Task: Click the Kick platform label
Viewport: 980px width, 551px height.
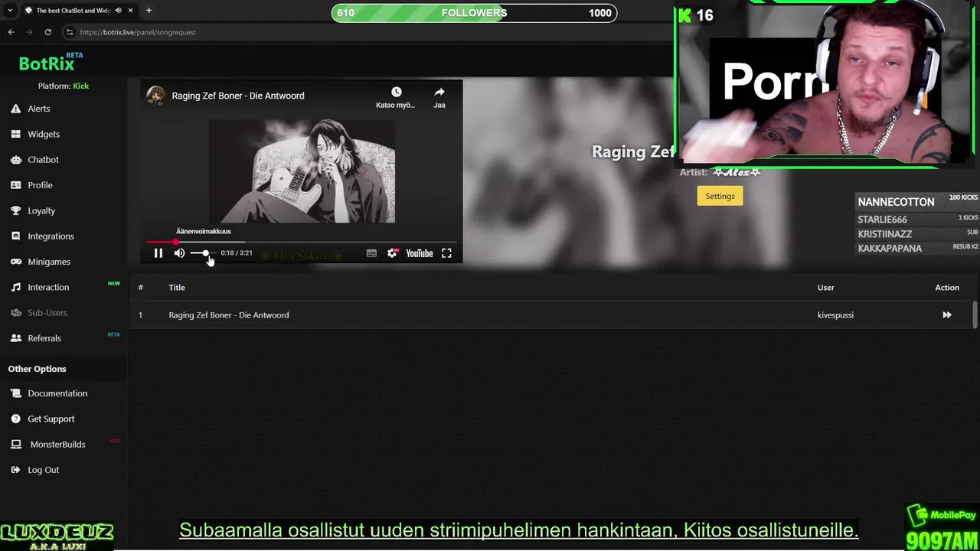Action: click(80, 86)
